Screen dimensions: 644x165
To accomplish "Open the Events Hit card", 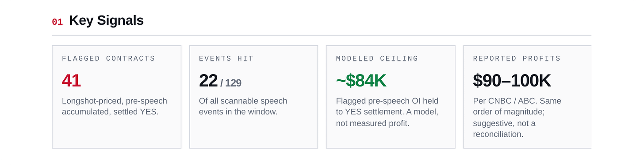I will [x=253, y=97].
